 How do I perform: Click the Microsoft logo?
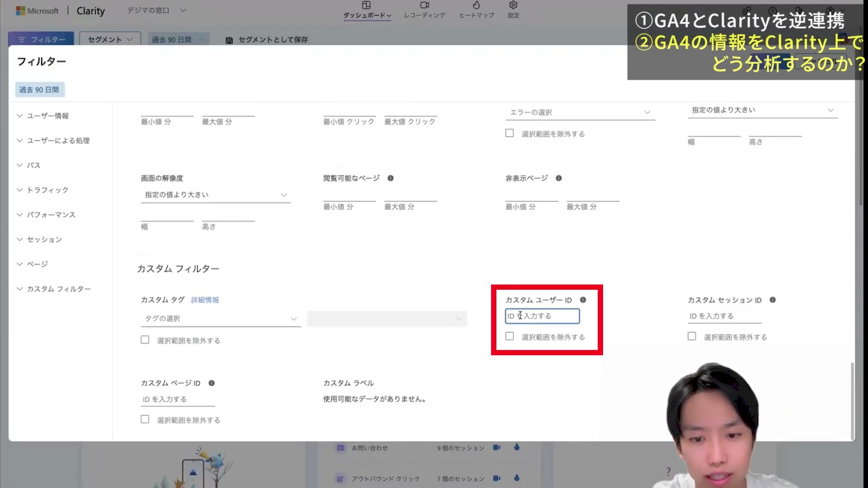(x=37, y=11)
